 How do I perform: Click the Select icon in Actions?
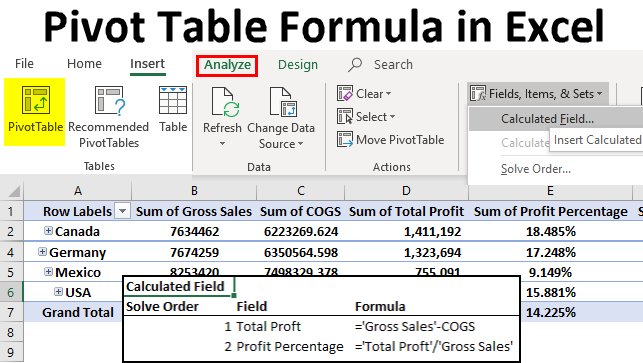[x=344, y=116]
